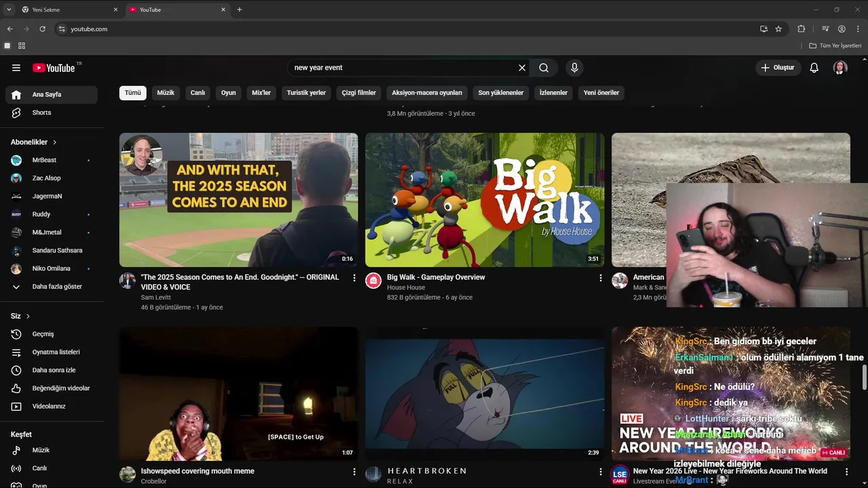Select the Oyun filter chip
868x488 pixels.
[x=229, y=93]
